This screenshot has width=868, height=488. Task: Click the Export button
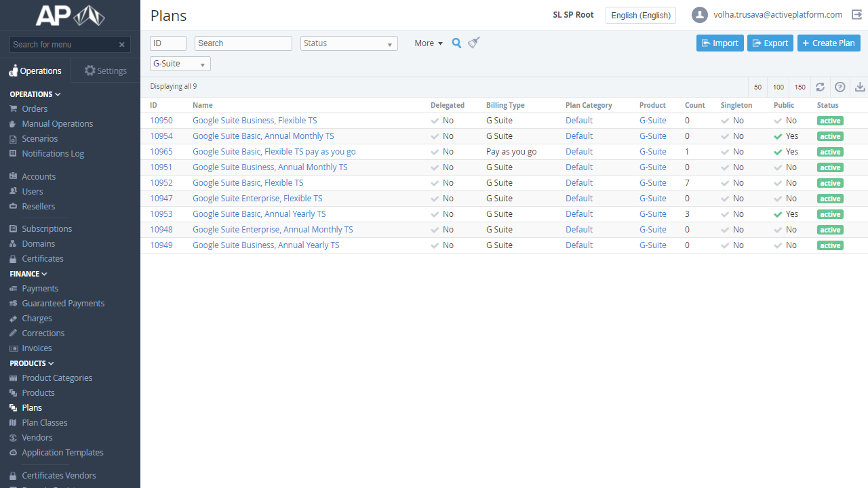pyautogui.click(x=770, y=43)
